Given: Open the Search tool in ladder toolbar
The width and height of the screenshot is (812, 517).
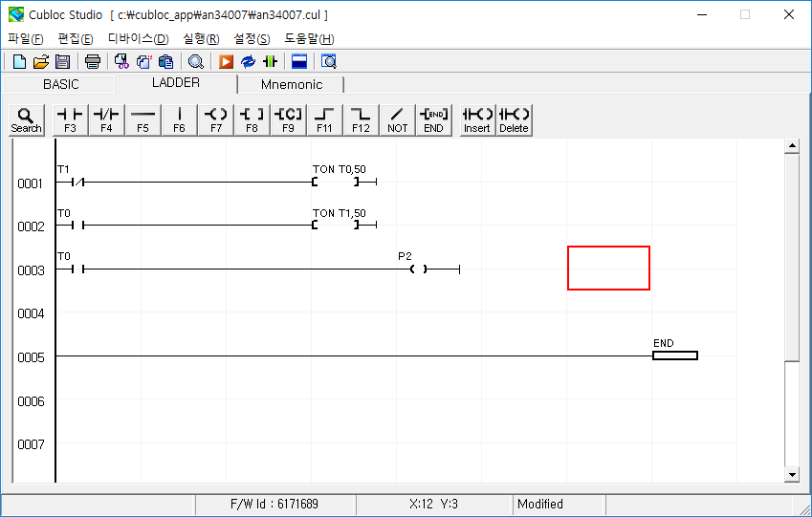Looking at the screenshot, I should (x=26, y=119).
